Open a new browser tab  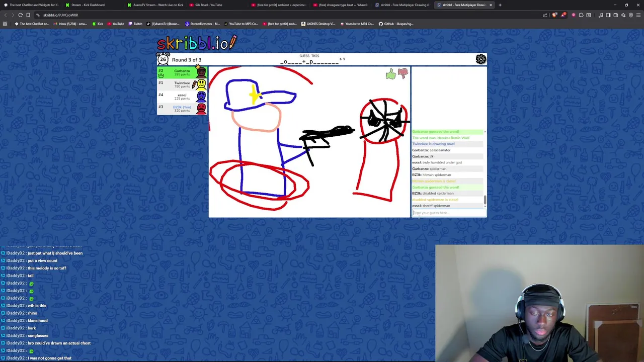500,5
